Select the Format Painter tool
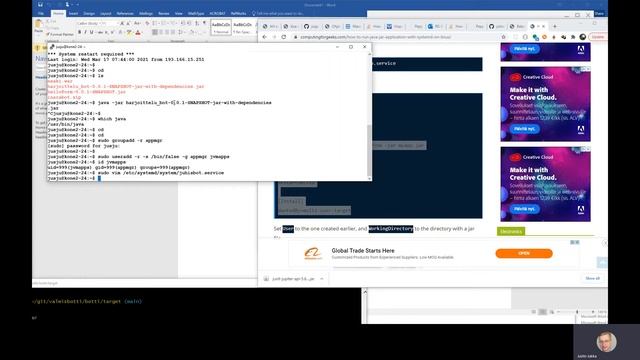The width and height of the screenshot is (640, 360). click(60, 34)
